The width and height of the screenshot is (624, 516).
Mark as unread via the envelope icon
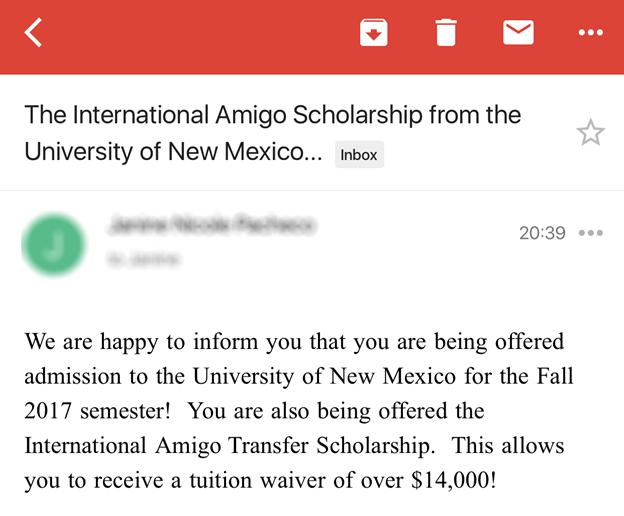(x=518, y=32)
